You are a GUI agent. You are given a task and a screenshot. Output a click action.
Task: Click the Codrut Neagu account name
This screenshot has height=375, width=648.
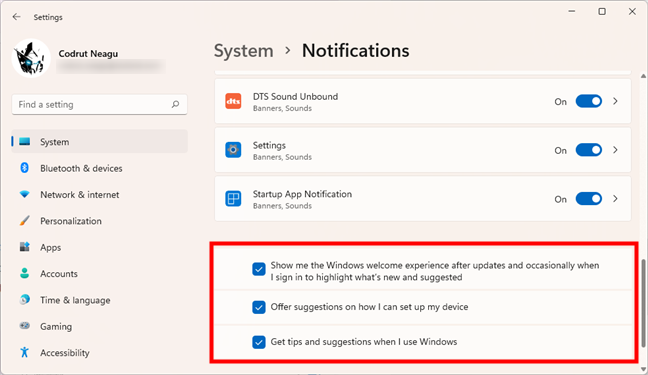(x=88, y=53)
